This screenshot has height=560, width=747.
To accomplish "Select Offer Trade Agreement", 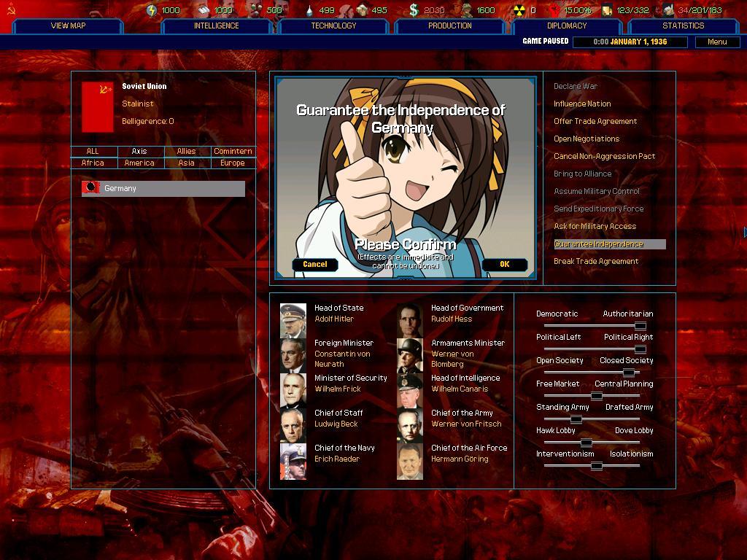I will (595, 122).
